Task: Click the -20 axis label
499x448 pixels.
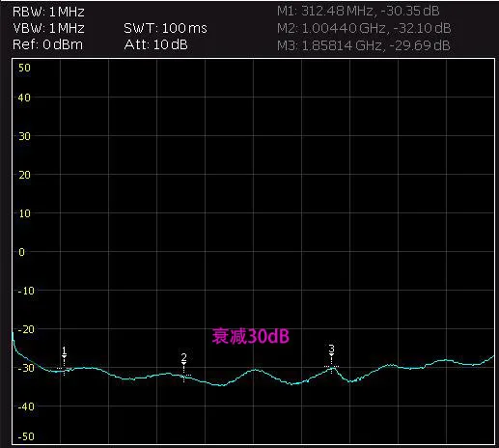Action: point(26,329)
